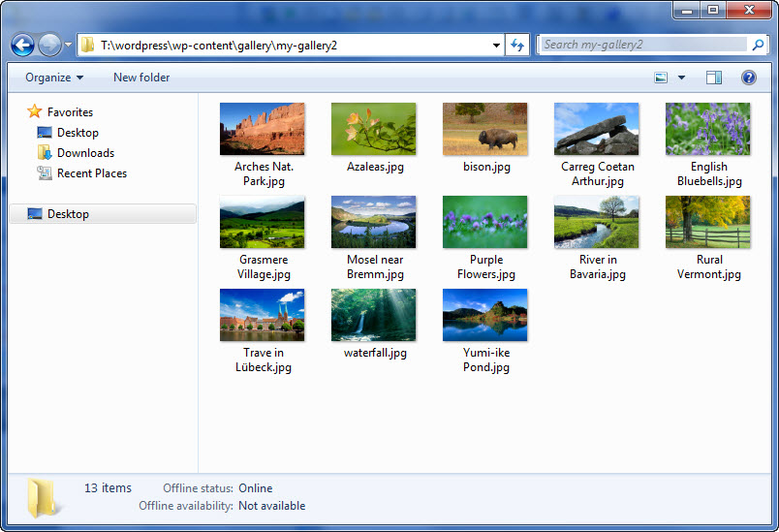This screenshot has height=532, width=779.
Task: Click the Change your view icon
Action: click(662, 78)
